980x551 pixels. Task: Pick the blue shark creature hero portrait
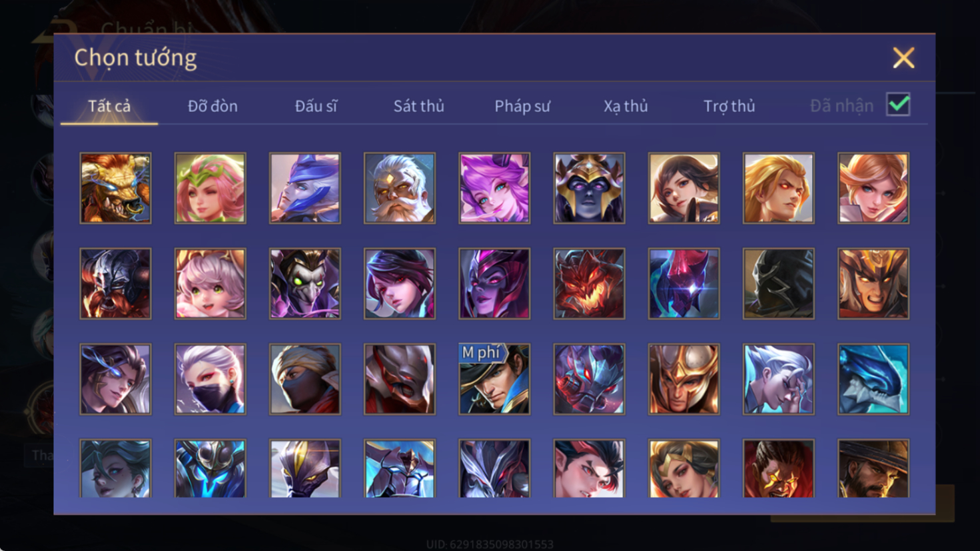[873, 379]
